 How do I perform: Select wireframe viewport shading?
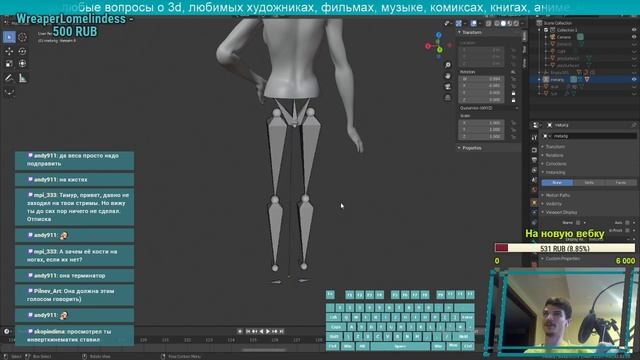[497, 24]
